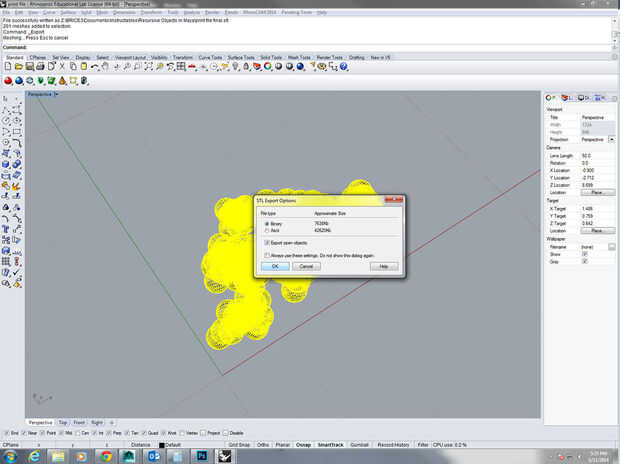Click the wallpaper Filename browse button
The width and height of the screenshot is (620, 464).
tap(611, 247)
